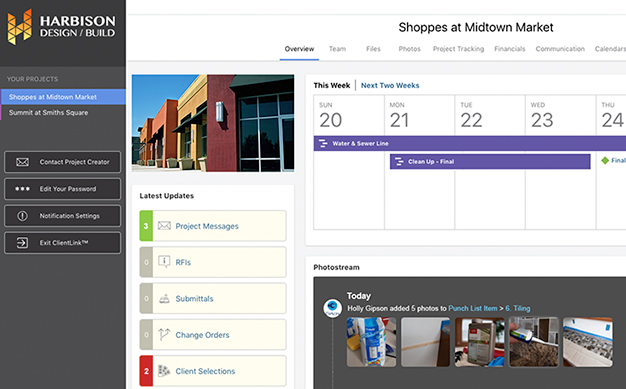Click the envelope icon for Contact Project Creator

click(22, 162)
